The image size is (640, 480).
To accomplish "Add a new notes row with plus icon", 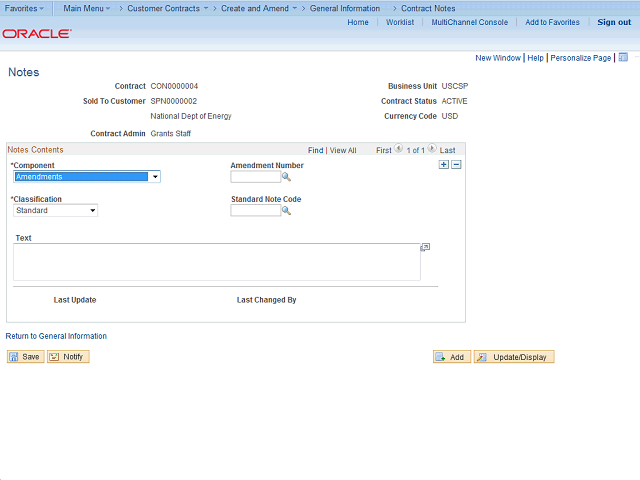I will [444, 164].
